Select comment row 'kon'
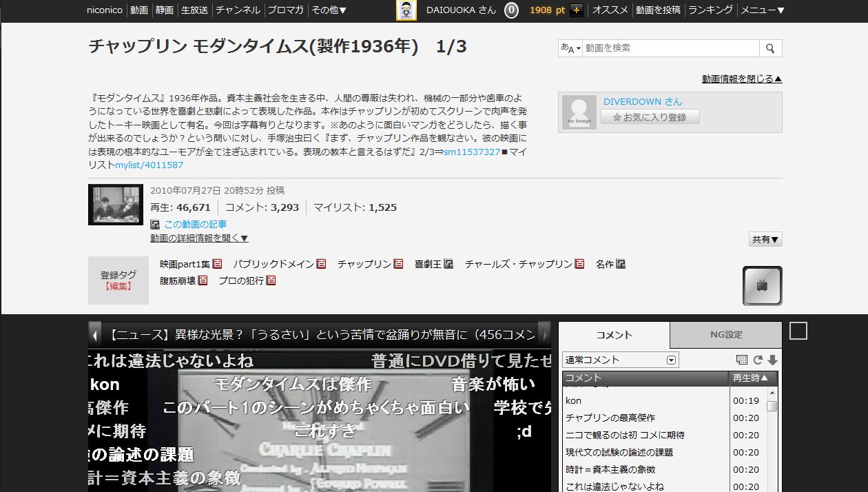Image resolution: width=868 pixels, height=492 pixels. pyautogui.click(x=646, y=400)
